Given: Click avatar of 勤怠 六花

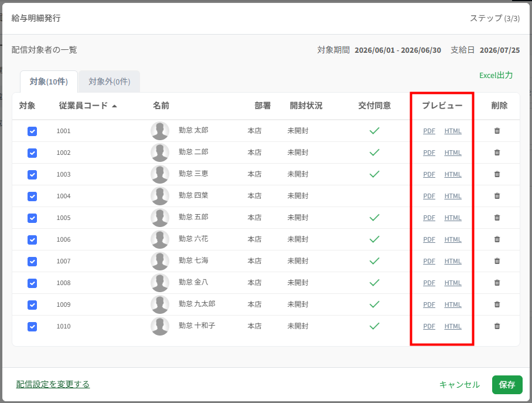Looking at the screenshot, I should [160, 239].
